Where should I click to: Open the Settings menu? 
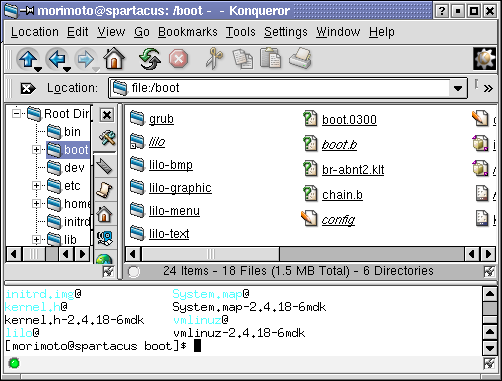[x=286, y=32]
